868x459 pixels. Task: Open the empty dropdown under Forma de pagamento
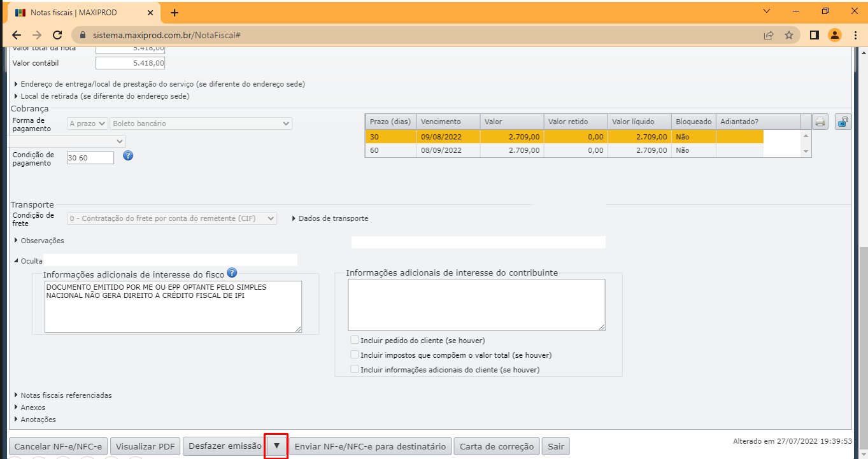(x=68, y=141)
